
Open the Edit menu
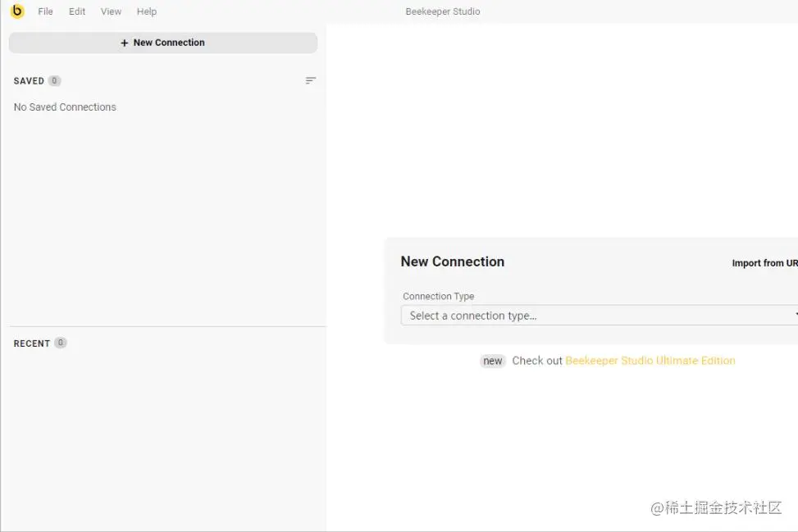coord(77,11)
